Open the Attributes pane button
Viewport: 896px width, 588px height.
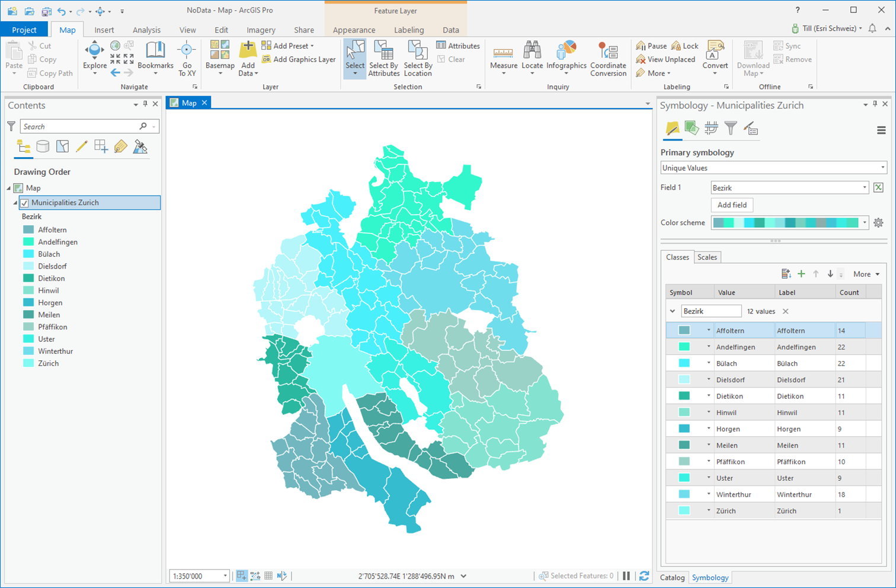458,46
